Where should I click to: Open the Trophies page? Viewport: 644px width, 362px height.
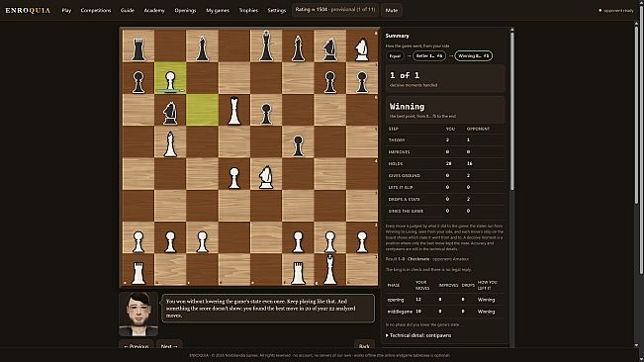pyautogui.click(x=248, y=10)
